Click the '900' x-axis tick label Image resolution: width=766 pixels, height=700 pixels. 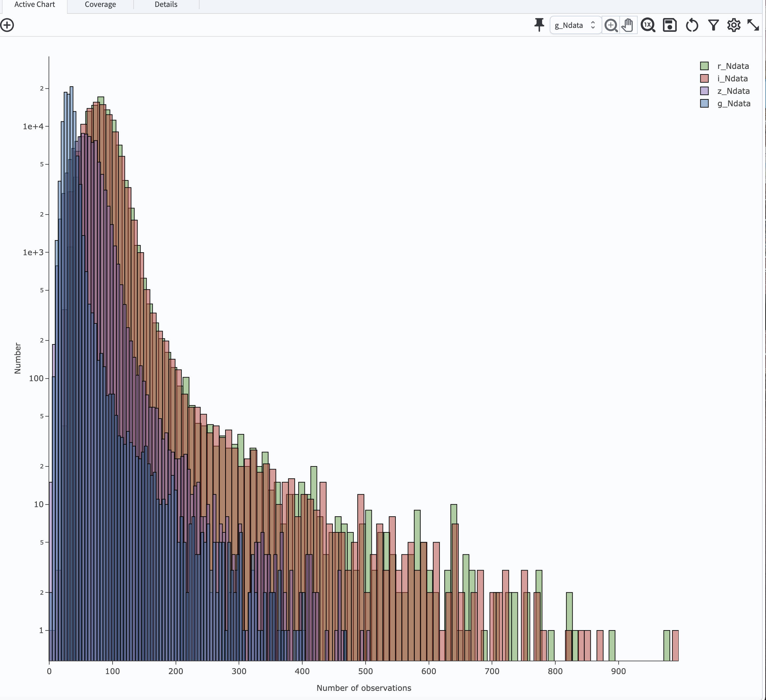coord(619,671)
